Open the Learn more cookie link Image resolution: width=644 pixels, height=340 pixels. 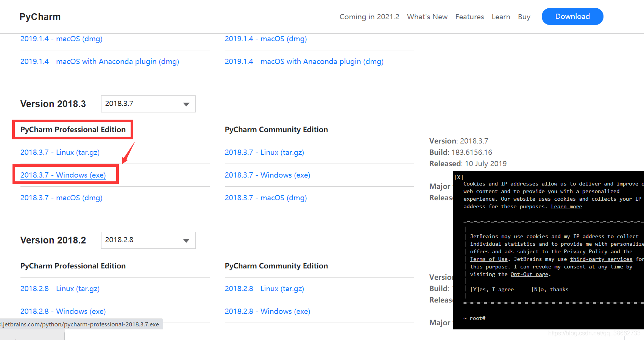pyautogui.click(x=566, y=206)
